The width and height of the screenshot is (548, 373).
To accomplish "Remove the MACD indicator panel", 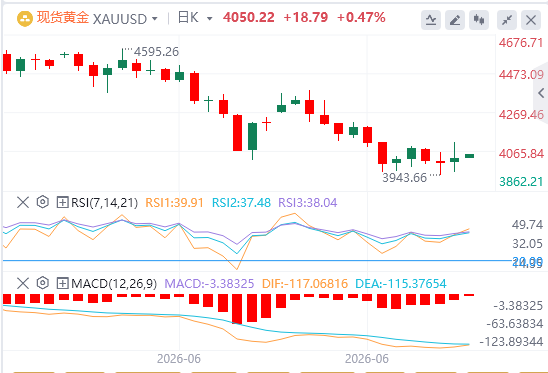I will [23, 283].
